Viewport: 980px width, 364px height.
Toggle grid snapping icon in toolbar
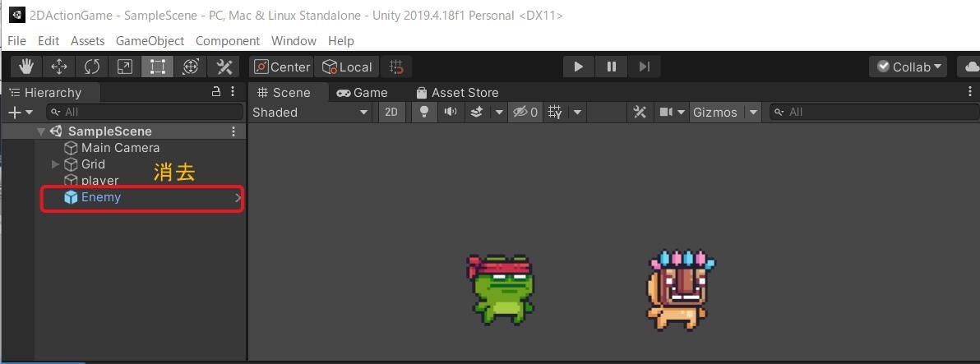click(x=396, y=67)
